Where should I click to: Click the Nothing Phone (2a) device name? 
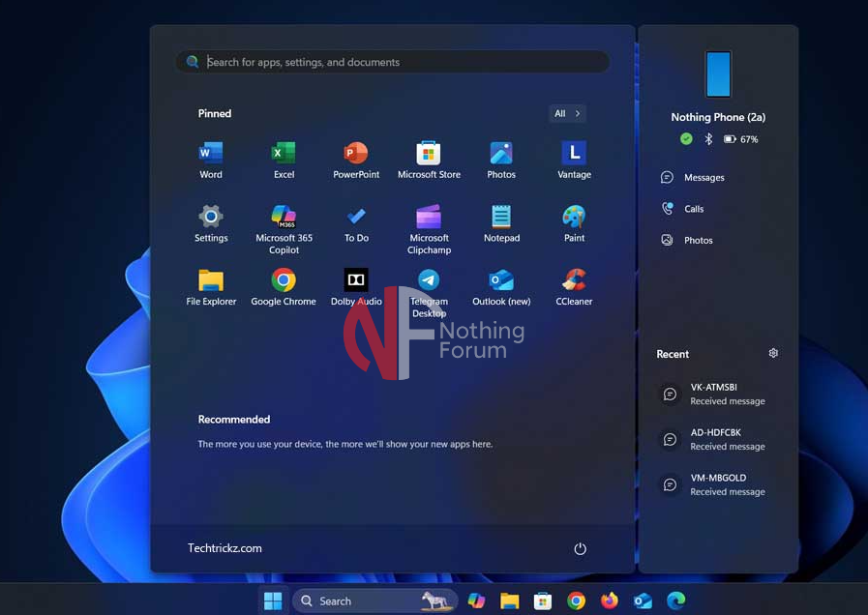pyautogui.click(x=718, y=117)
